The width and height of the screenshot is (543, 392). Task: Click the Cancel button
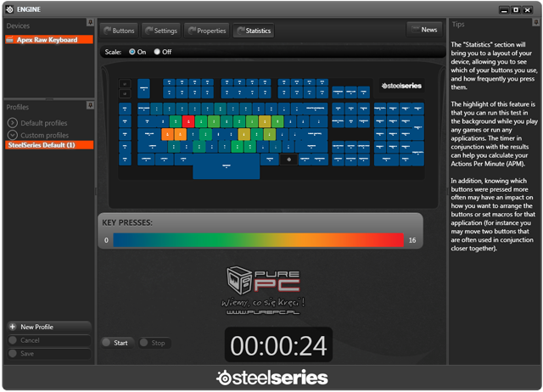pos(49,340)
